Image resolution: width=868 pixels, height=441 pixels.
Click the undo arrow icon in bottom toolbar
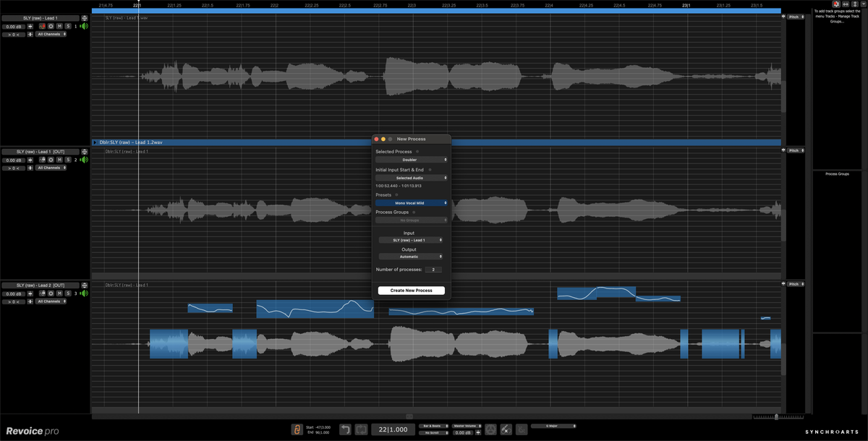345,429
